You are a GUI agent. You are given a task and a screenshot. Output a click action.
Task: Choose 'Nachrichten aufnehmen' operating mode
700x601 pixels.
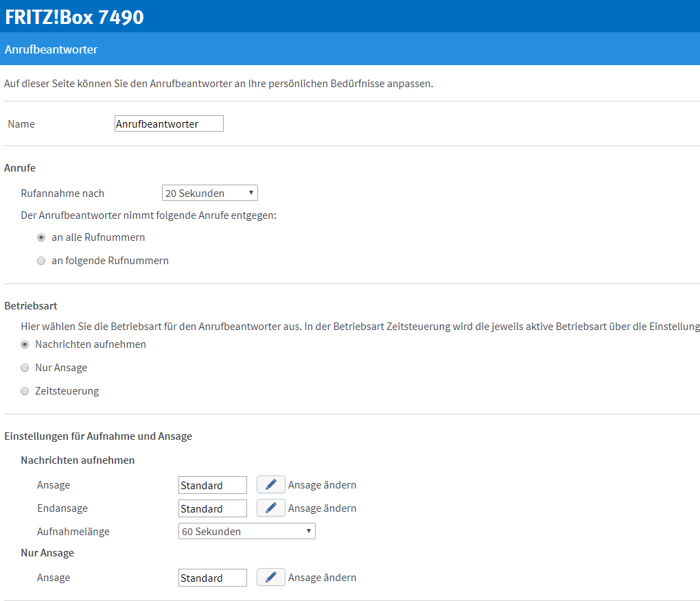coord(25,344)
